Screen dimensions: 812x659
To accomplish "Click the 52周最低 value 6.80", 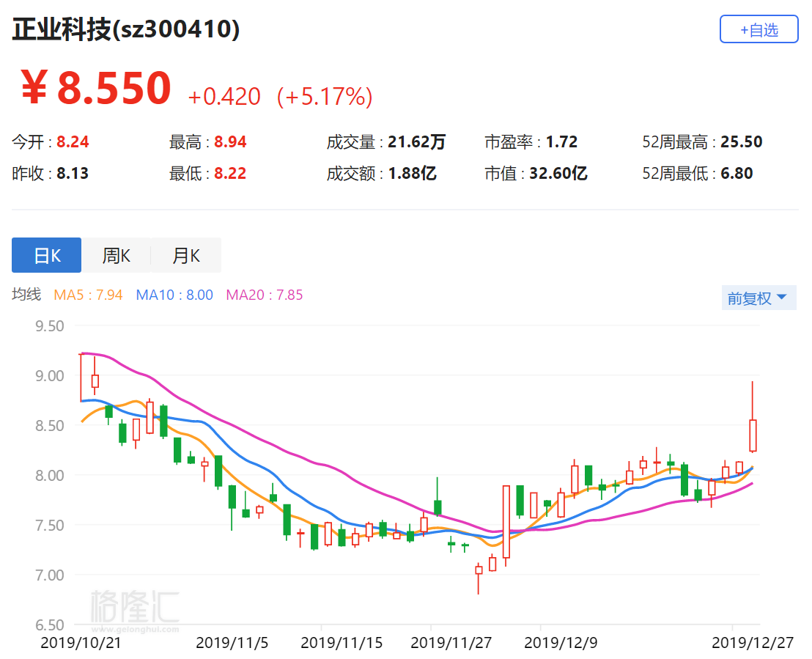I will (x=737, y=173).
